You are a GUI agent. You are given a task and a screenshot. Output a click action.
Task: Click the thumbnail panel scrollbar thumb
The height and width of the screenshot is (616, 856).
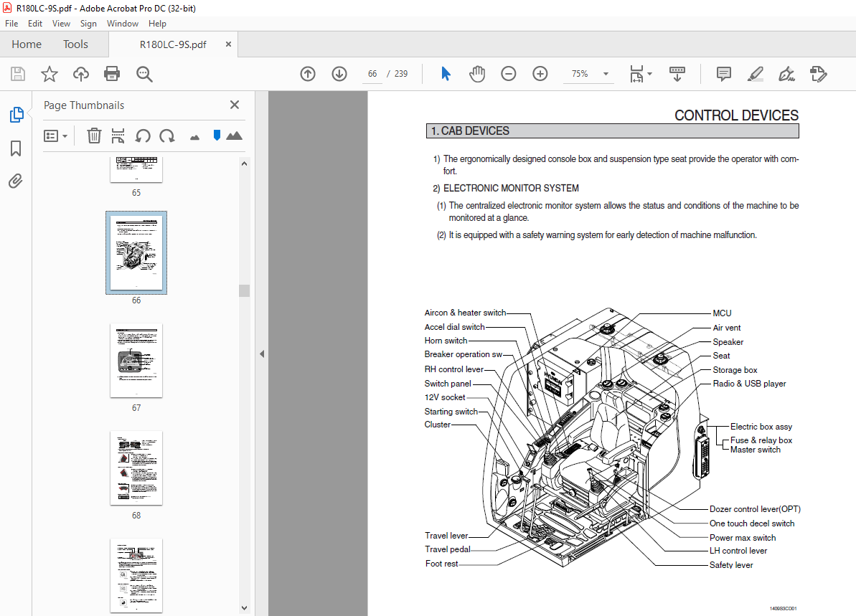tap(245, 290)
